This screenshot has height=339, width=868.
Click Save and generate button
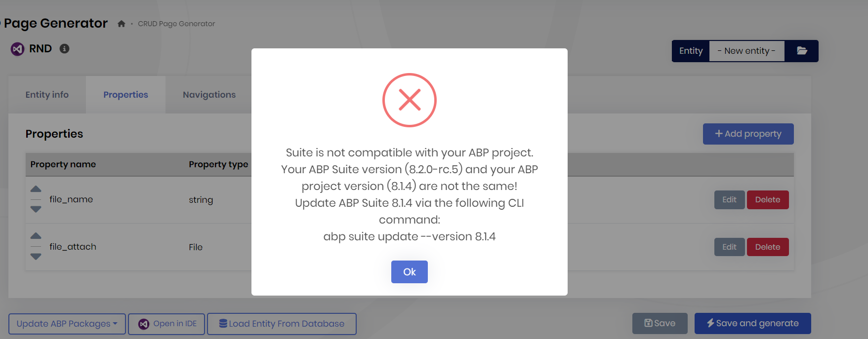[752, 323]
